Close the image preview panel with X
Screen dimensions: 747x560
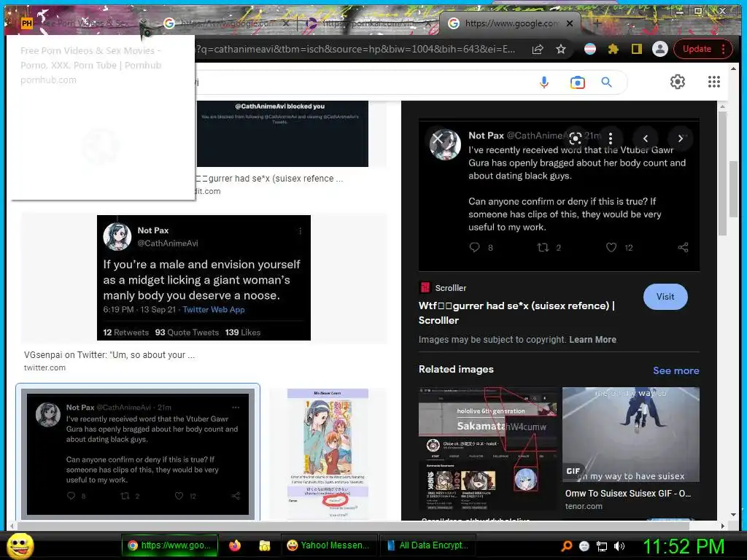pyautogui.click(x=437, y=139)
